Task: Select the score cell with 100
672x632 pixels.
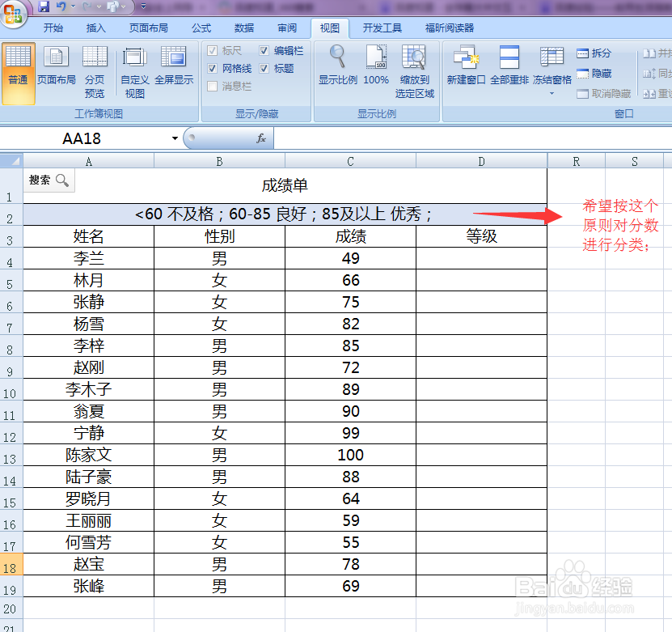Action: pyautogui.click(x=350, y=455)
